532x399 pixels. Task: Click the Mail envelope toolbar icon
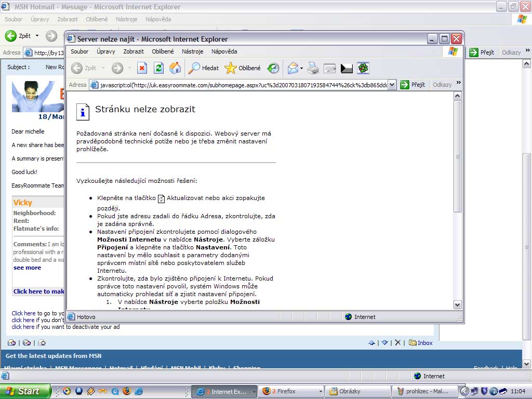(x=293, y=68)
